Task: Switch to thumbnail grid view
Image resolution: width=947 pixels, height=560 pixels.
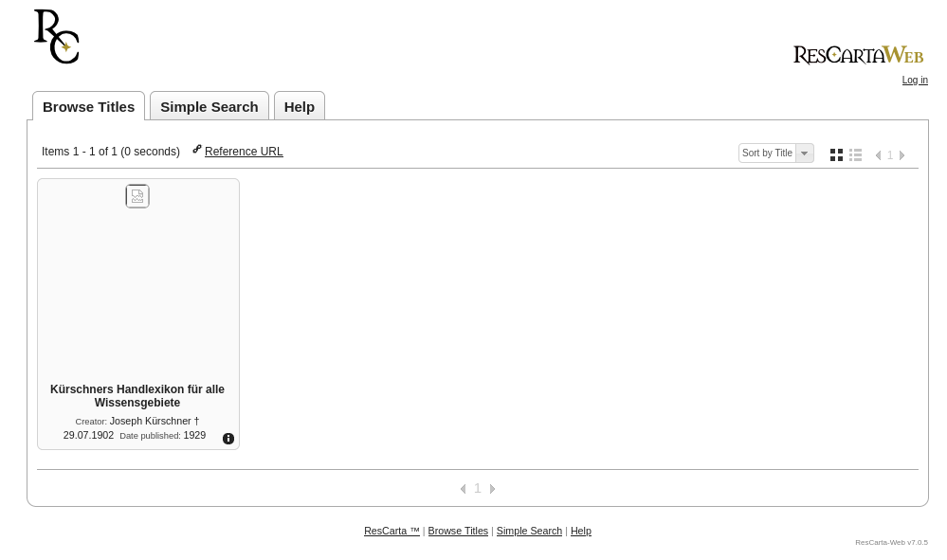Action: pyautogui.click(x=836, y=154)
